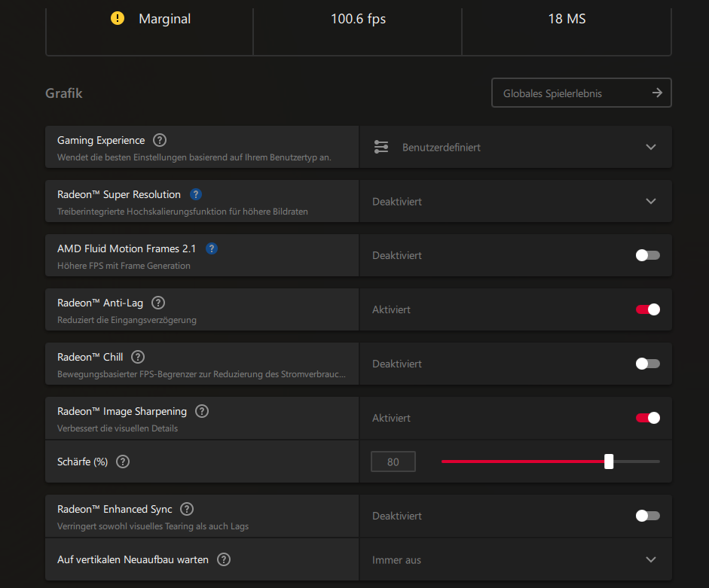Click blue help icon beside Radeon Super Resolution

[x=196, y=194]
